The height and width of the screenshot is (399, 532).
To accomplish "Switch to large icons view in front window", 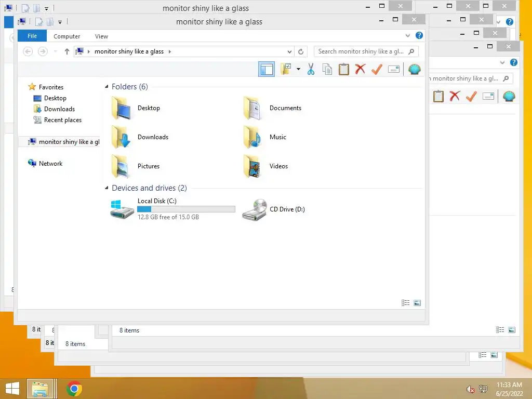I will pyautogui.click(x=417, y=303).
